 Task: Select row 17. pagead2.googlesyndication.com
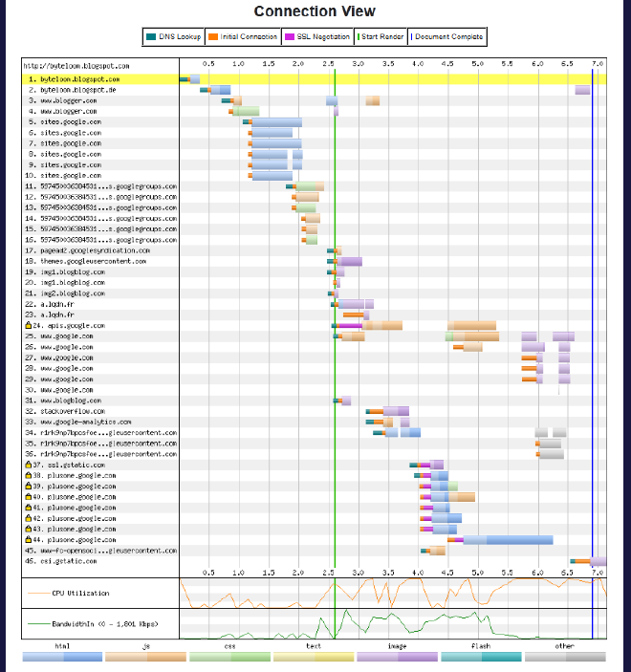(315, 250)
